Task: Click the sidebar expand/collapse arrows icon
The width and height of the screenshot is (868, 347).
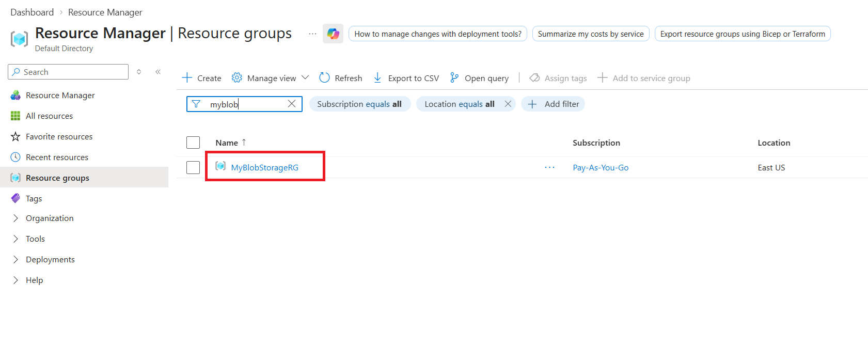Action: pos(139,72)
